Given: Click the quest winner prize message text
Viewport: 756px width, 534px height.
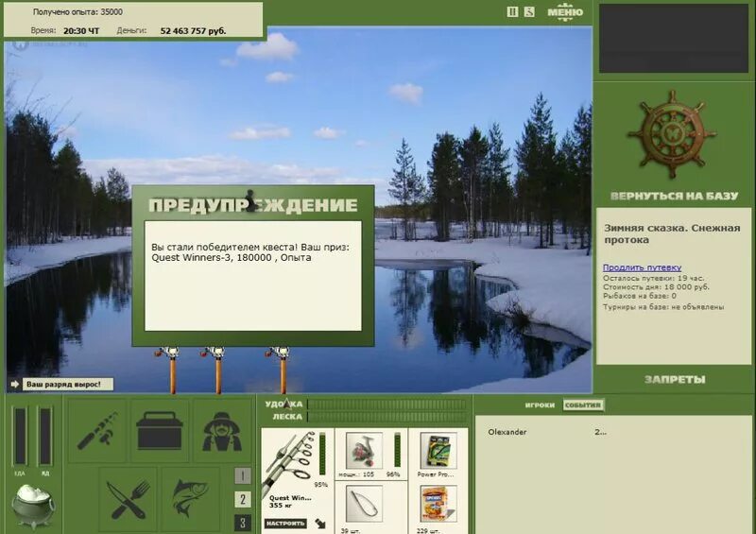Looking at the screenshot, I should click(x=250, y=252).
